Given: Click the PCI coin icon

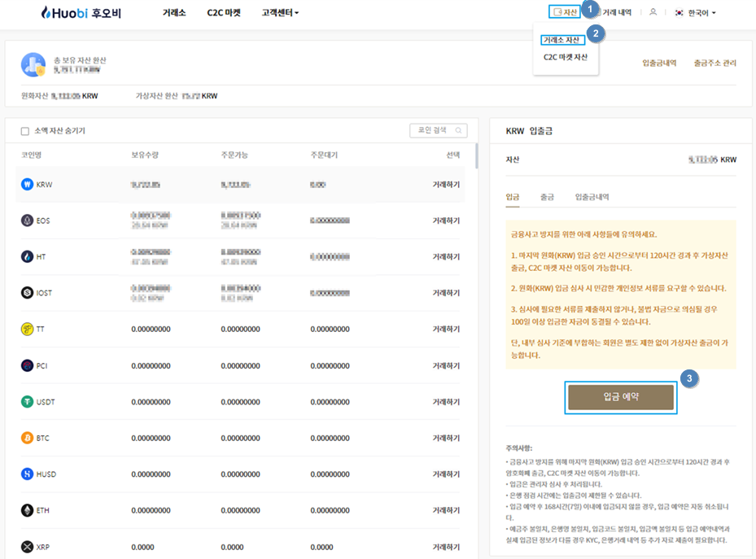Looking at the screenshot, I should [x=28, y=365].
